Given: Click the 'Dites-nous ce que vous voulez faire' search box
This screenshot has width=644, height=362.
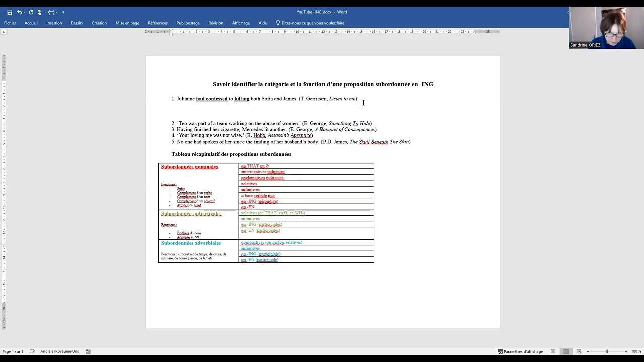Looking at the screenshot, I should click(310, 23).
